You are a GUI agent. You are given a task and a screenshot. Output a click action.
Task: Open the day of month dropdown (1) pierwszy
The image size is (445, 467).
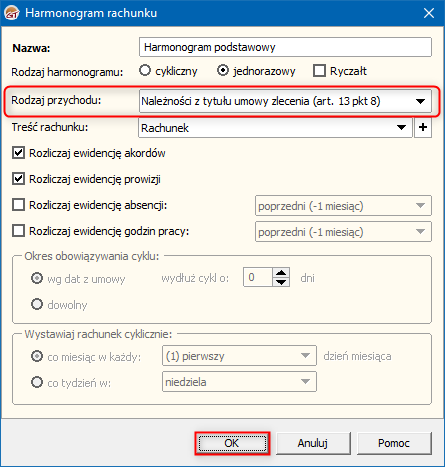click(239, 356)
